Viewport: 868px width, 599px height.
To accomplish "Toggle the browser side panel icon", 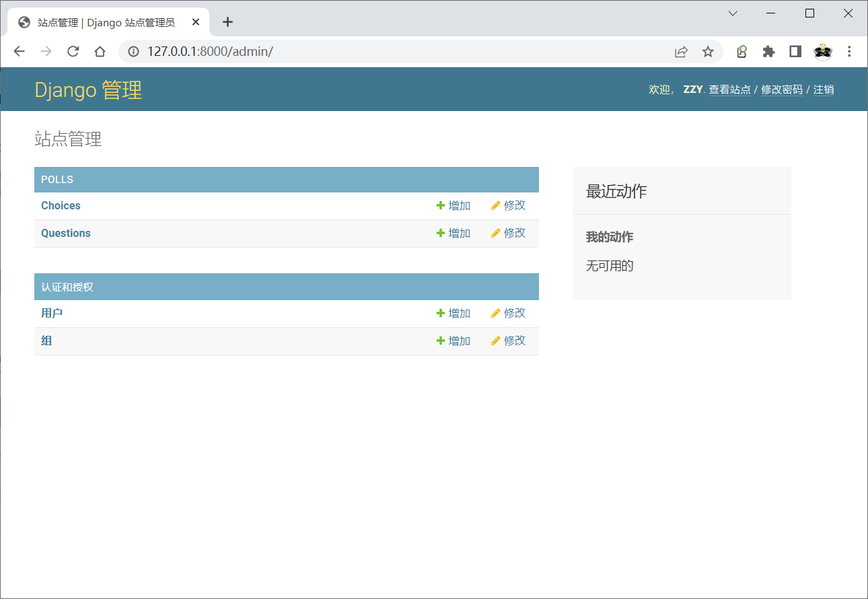I will coord(795,52).
